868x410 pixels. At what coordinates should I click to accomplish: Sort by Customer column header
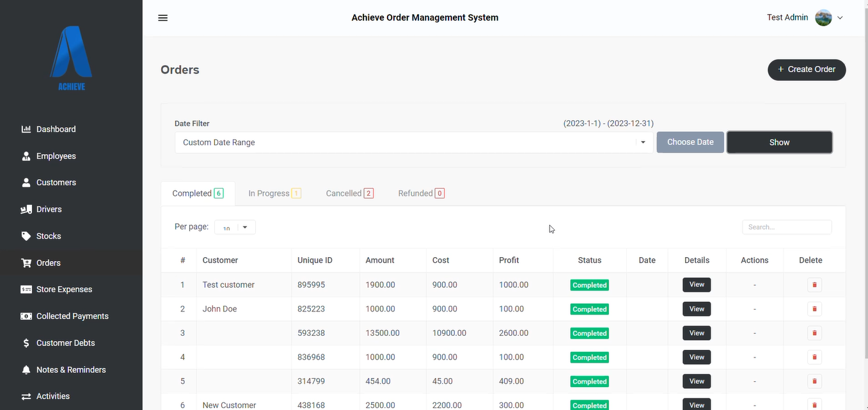(220, 260)
